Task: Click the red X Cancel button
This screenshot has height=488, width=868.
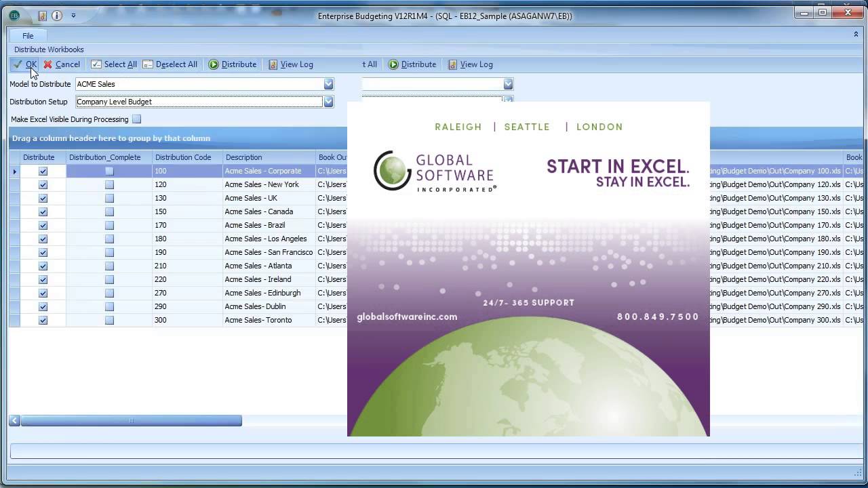Action: (x=62, y=64)
